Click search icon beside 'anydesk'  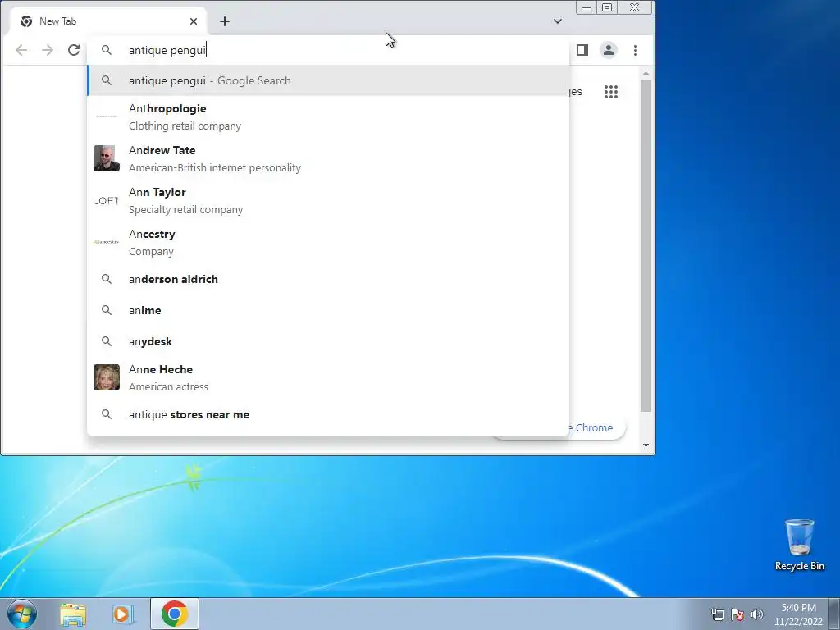107,341
